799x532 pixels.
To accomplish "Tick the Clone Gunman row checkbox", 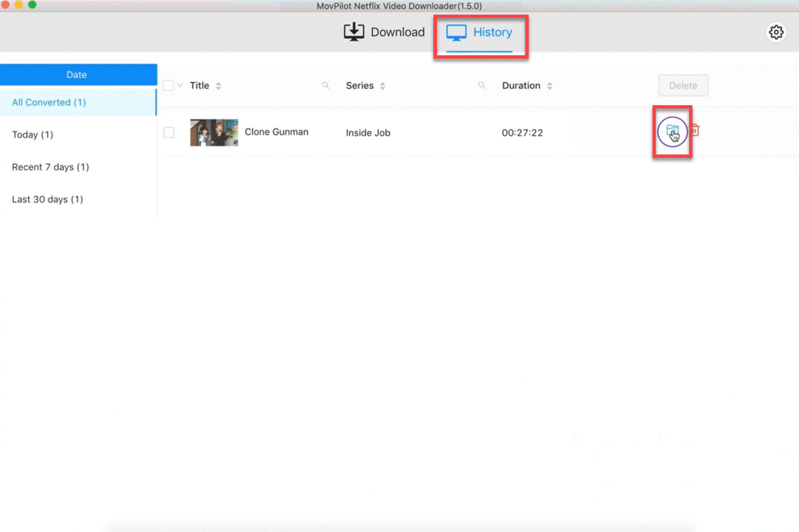I will point(169,133).
